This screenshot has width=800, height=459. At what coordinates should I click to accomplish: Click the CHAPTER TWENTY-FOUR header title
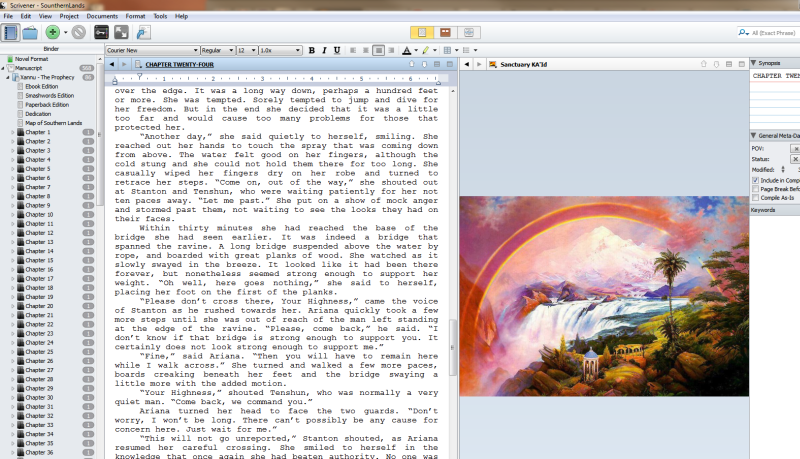(180, 65)
